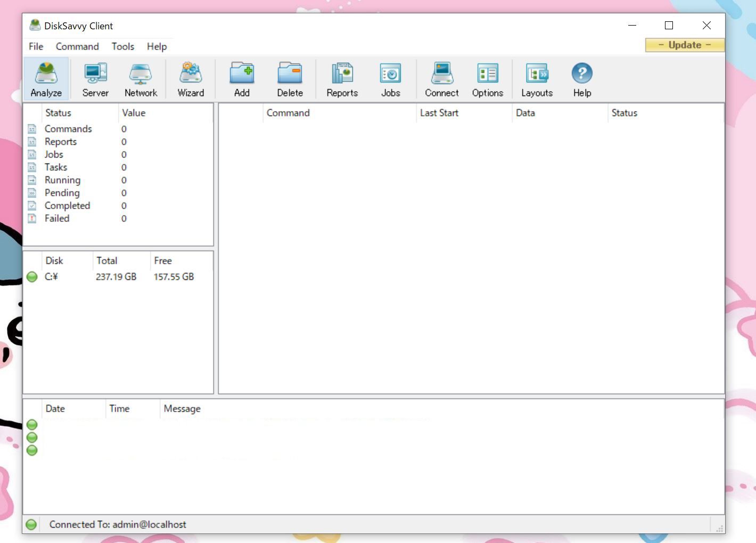Click the Value column header
The image size is (756, 543).
coord(165,113)
